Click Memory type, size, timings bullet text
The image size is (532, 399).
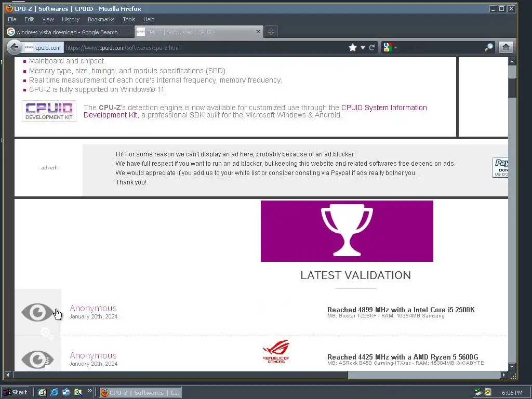pyautogui.click(x=128, y=71)
